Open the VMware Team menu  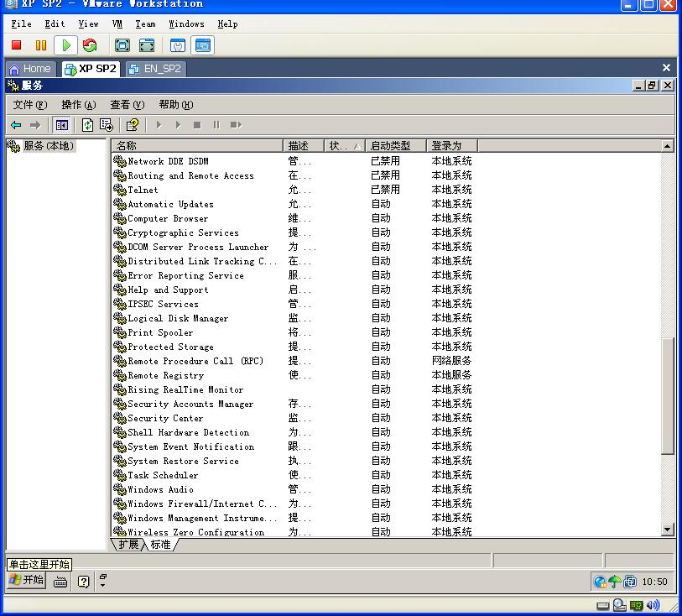(x=145, y=24)
